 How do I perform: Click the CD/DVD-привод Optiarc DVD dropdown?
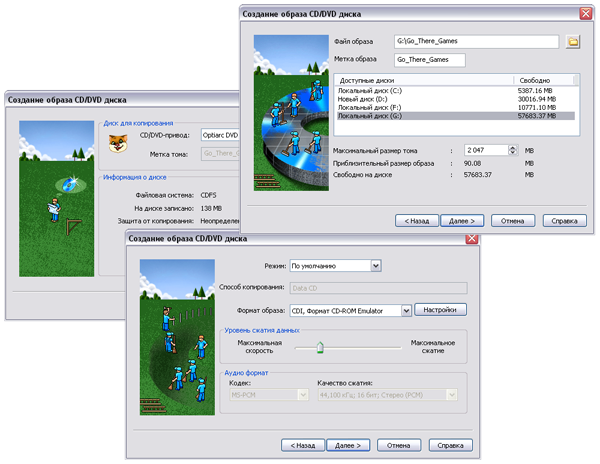[220, 135]
